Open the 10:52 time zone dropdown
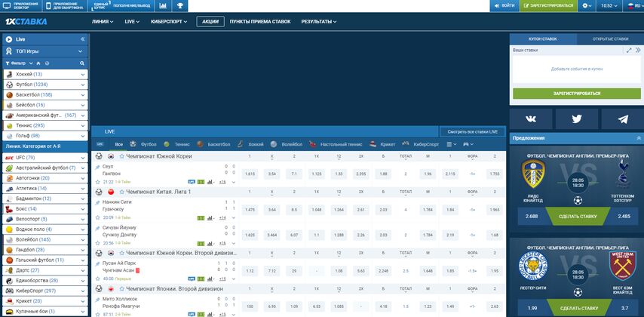Screen dimensions: 644x317 tap(609, 6)
